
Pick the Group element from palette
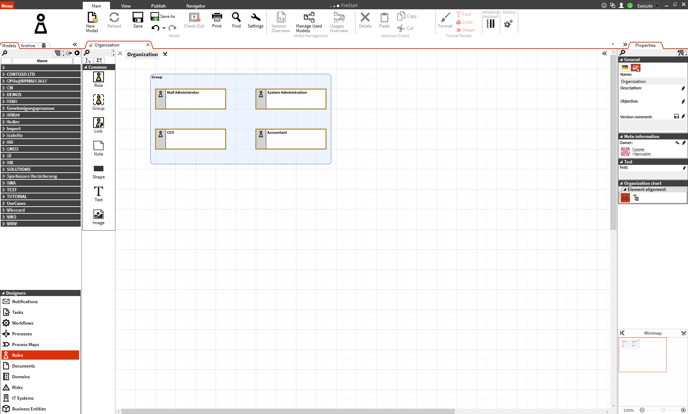(x=98, y=102)
